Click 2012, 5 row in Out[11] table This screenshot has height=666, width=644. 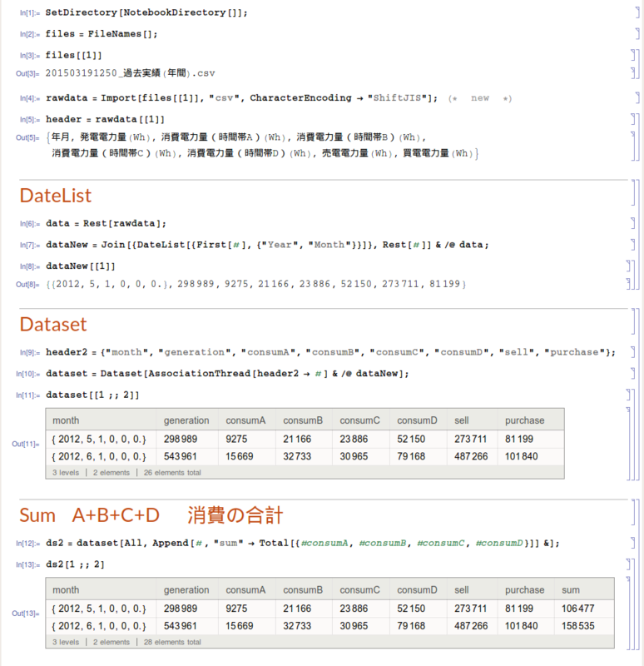pyautogui.click(x=305, y=440)
